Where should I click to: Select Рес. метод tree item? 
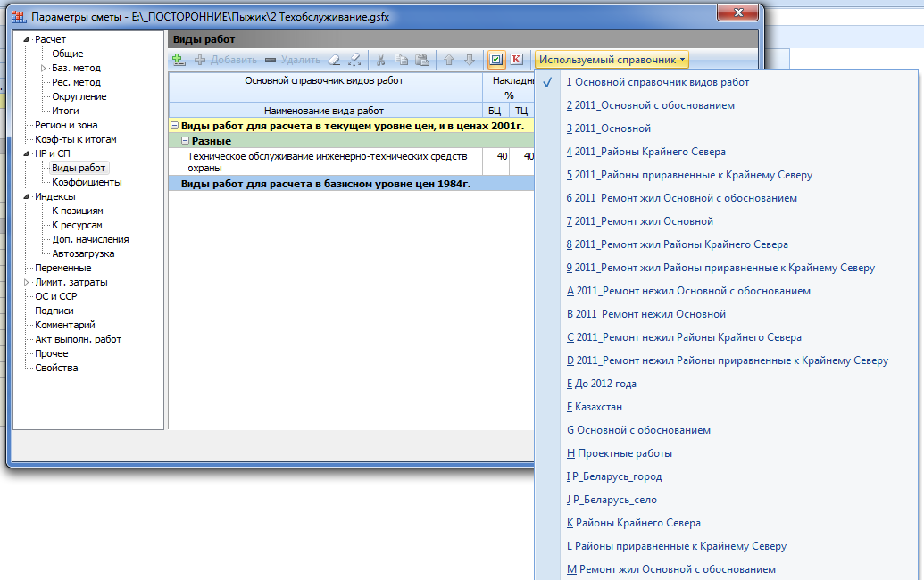click(76, 82)
